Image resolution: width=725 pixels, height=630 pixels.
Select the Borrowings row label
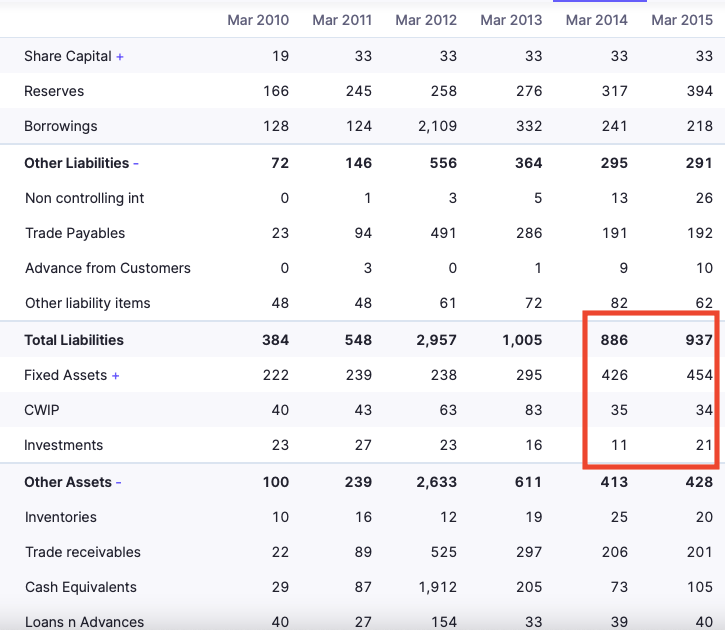click(59, 126)
